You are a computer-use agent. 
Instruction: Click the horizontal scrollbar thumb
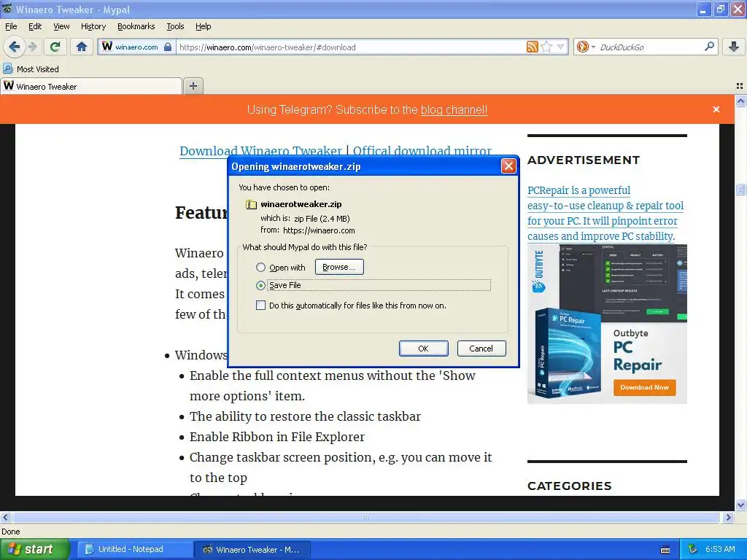coord(365,517)
